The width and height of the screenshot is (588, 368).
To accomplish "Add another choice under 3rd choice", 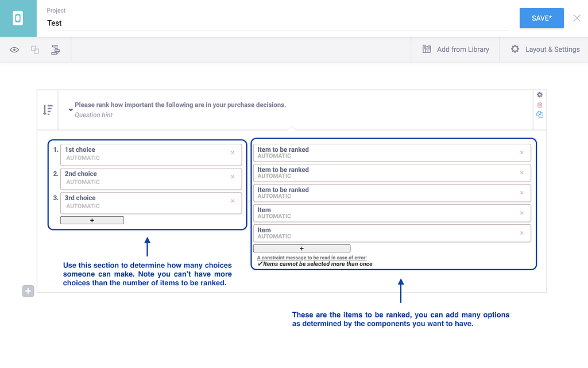I will pos(92,220).
